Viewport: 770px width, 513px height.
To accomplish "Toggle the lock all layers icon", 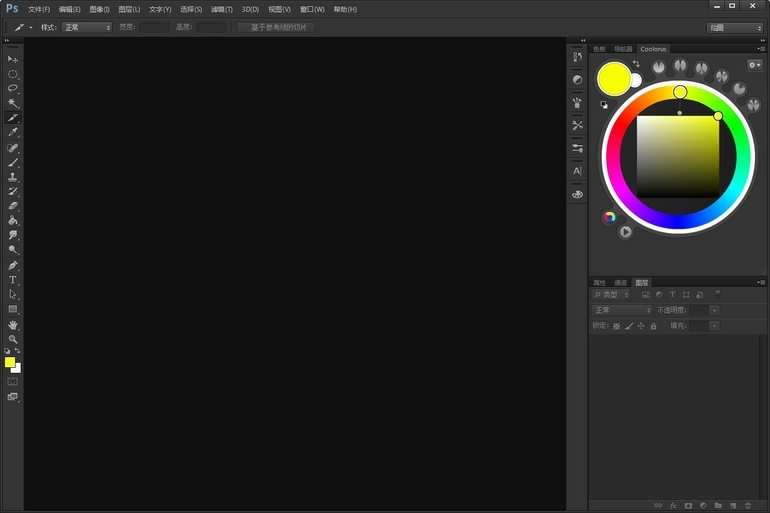I will [653, 326].
